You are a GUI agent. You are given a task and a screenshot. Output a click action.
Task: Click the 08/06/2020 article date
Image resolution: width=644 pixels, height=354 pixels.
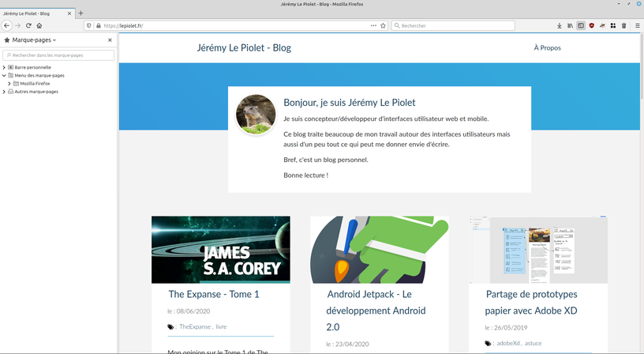(193, 311)
